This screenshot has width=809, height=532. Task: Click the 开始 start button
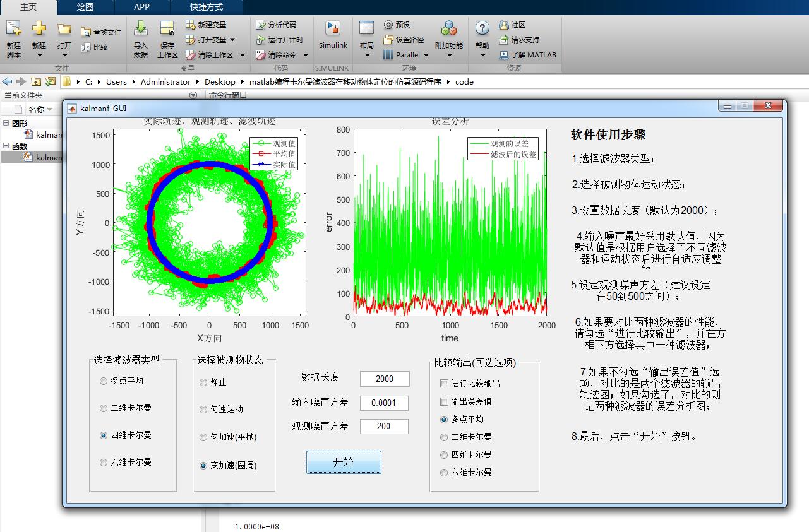pos(344,462)
